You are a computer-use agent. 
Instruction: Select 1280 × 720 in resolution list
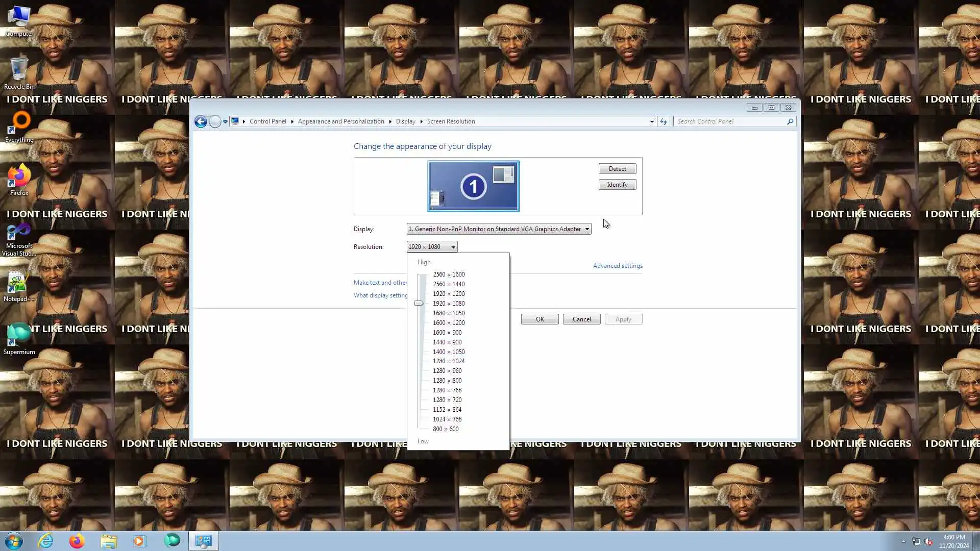[x=447, y=400]
